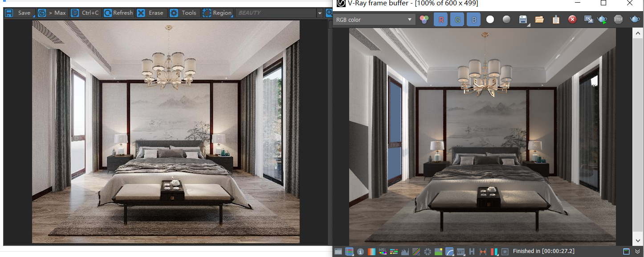Toggle levels correction histogram icon
The height and width of the screenshot is (257, 644).
(405, 252)
